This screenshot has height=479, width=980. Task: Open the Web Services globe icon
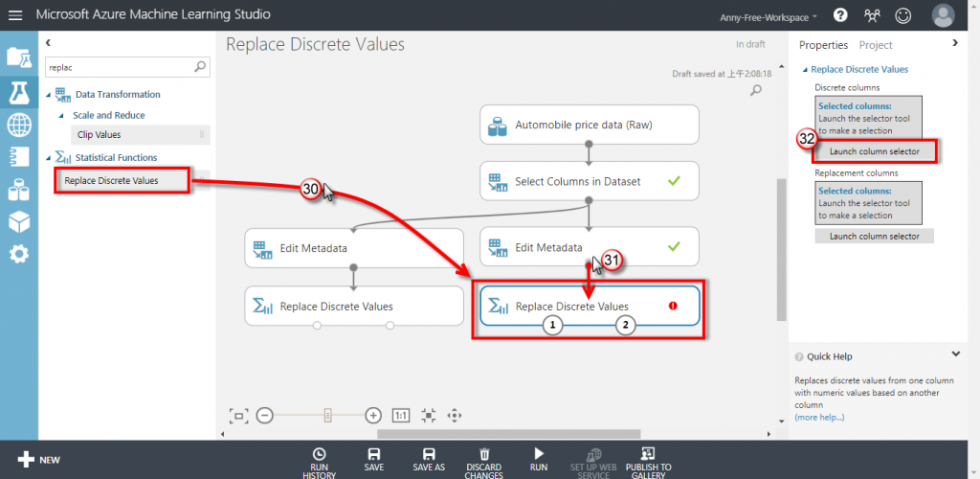[x=19, y=125]
